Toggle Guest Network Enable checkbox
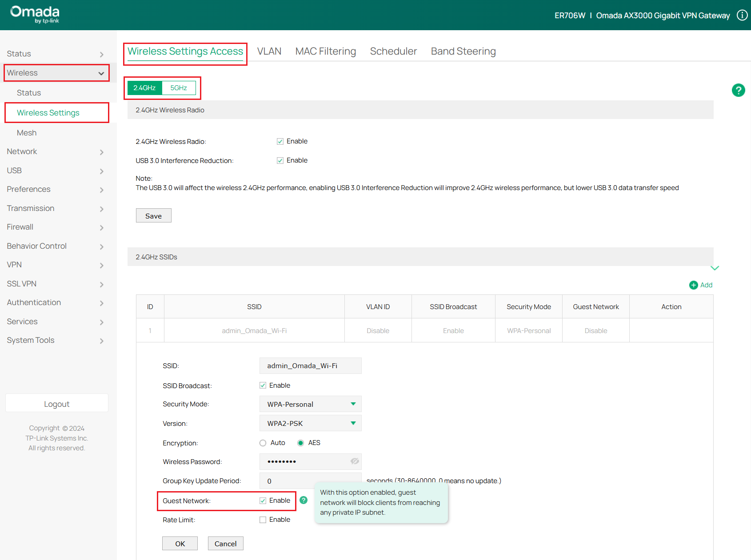The image size is (751, 560). (263, 500)
